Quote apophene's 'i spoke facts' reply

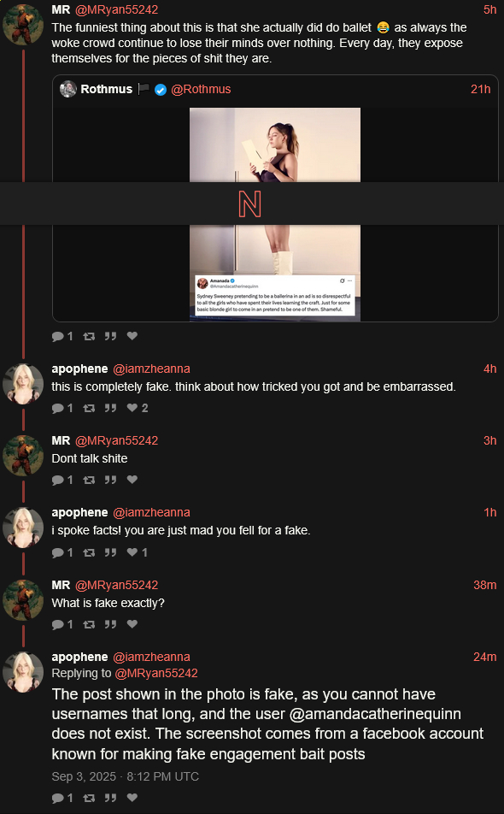coord(110,553)
